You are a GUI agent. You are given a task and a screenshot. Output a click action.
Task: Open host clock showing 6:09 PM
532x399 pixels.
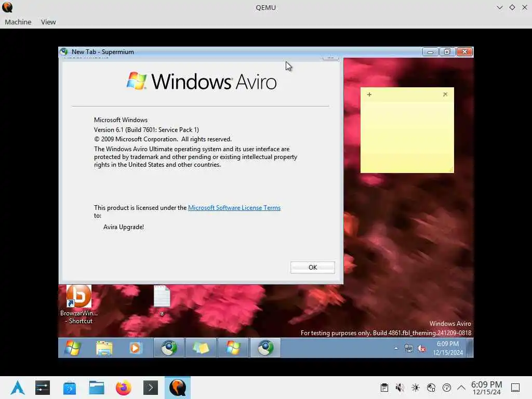point(486,388)
